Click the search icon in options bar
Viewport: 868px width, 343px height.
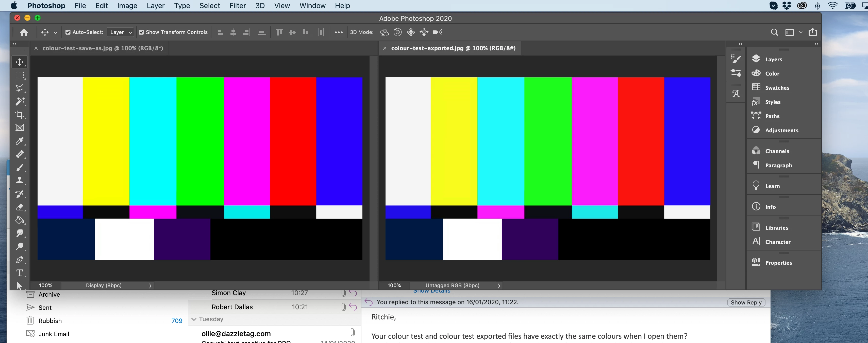click(774, 32)
